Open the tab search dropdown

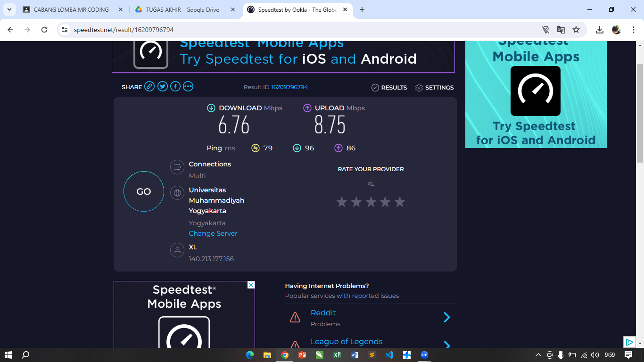click(x=9, y=9)
